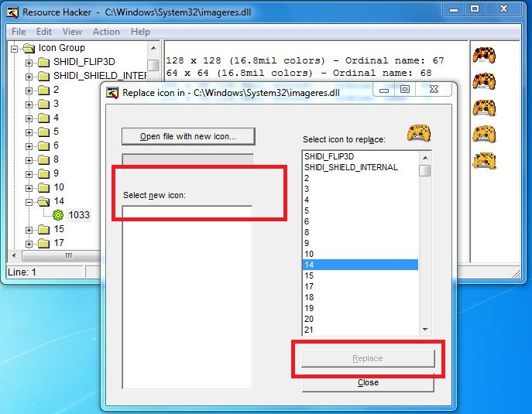
Task: Collapse the Icon Group root node
Action: 14,49
